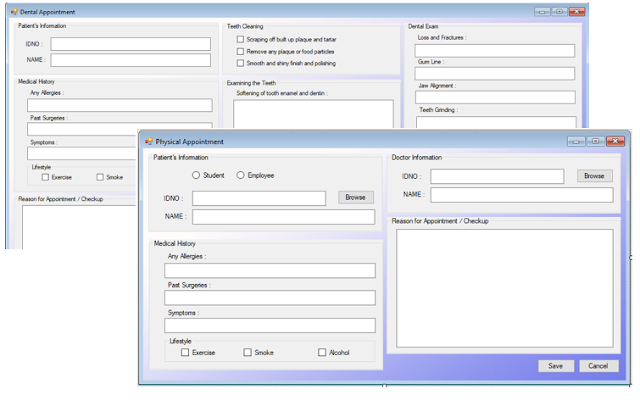Select the Employee radio button
This screenshot has width=640, height=406.
pyautogui.click(x=240, y=175)
